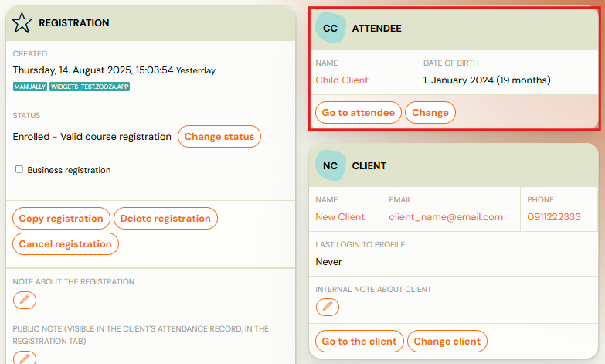Open Go to attendee button
The height and width of the screenshot is (364, 605).
pyautogui.click(x=359, y=113)
